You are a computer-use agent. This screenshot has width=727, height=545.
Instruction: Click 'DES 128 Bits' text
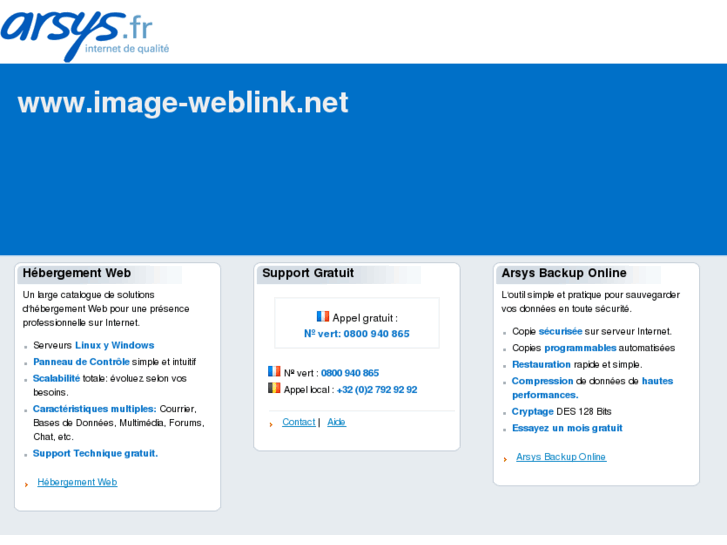click(584, 411)
